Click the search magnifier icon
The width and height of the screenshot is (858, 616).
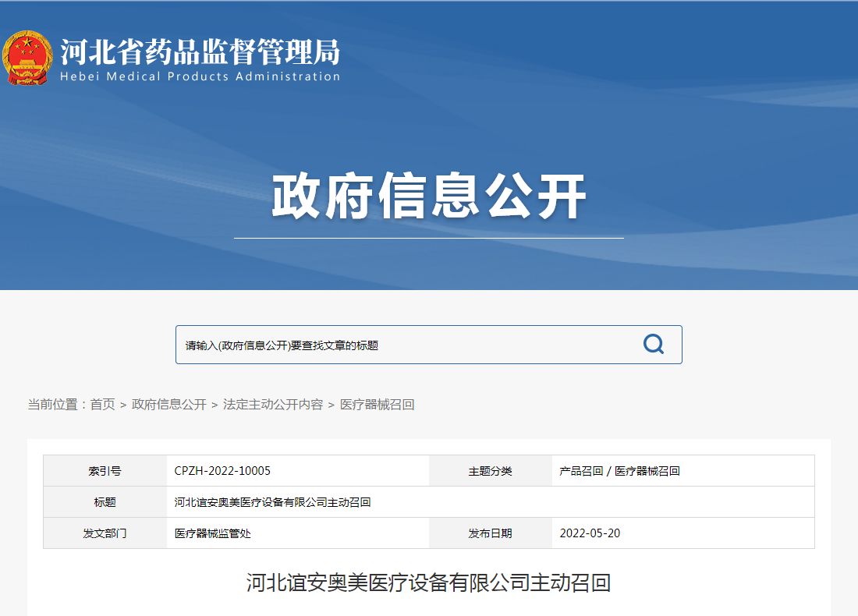point(654,344)
